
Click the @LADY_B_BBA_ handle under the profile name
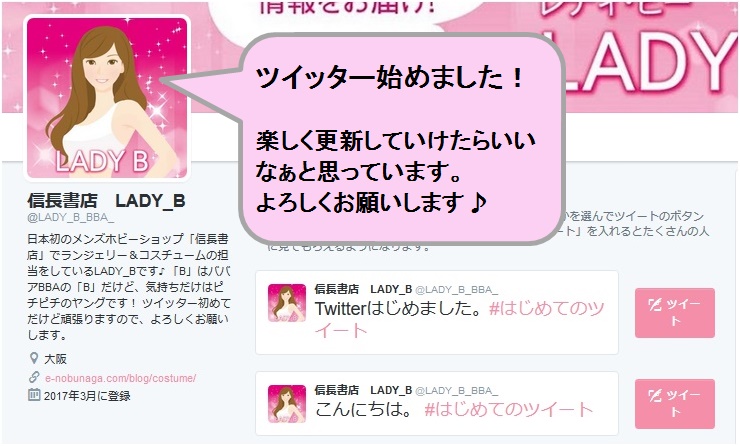[x=71, y=218]
